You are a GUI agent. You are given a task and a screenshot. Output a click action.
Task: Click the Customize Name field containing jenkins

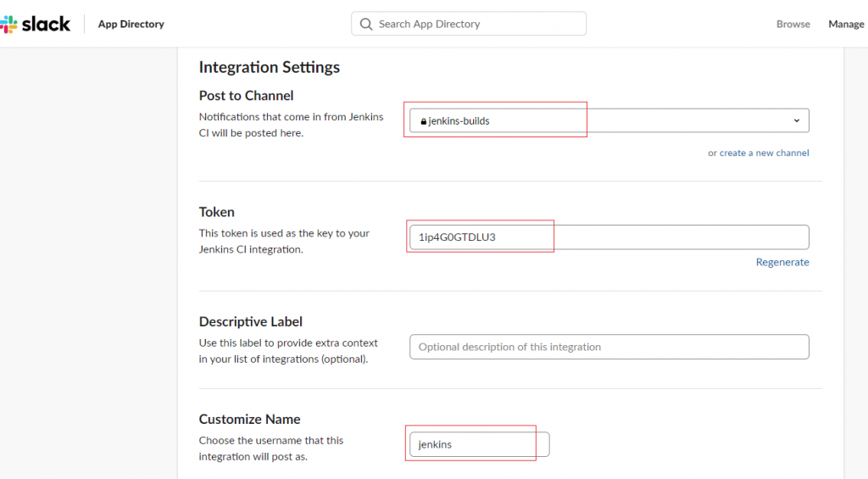coord(479,444)
